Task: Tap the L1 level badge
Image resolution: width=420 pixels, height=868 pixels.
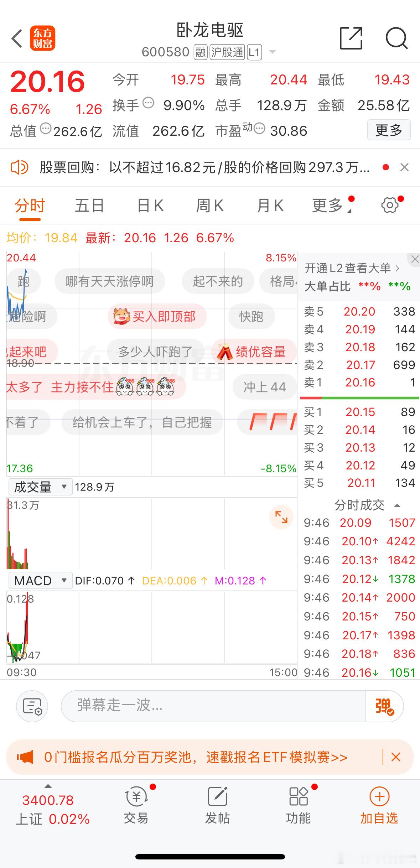Action: click(x=254, y=52)
